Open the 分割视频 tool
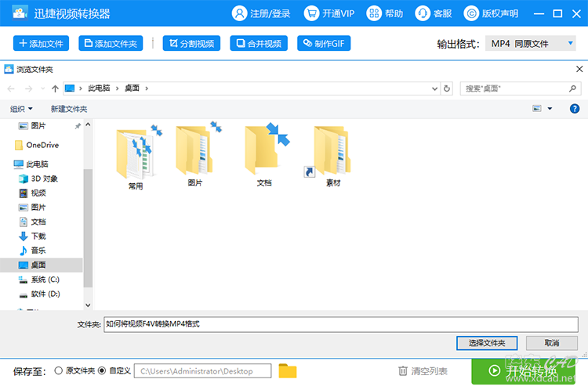 click(x=191, y=43)
